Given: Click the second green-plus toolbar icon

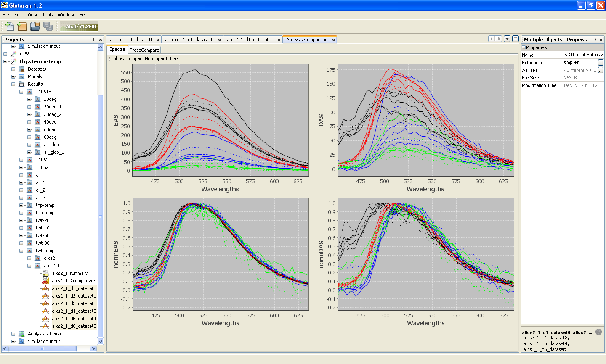Looking at the screenshot, I should pos(22,26).
